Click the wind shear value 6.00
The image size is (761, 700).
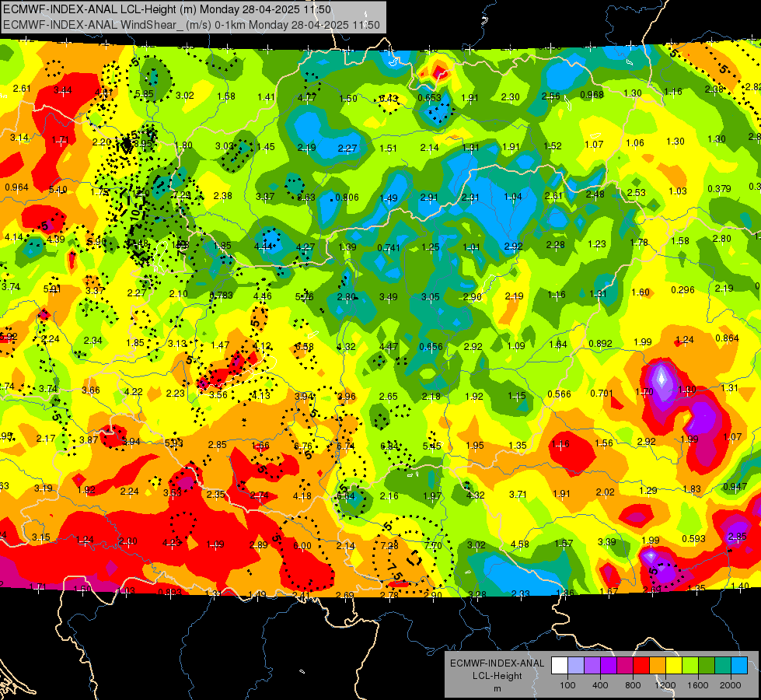coord(302,545)
